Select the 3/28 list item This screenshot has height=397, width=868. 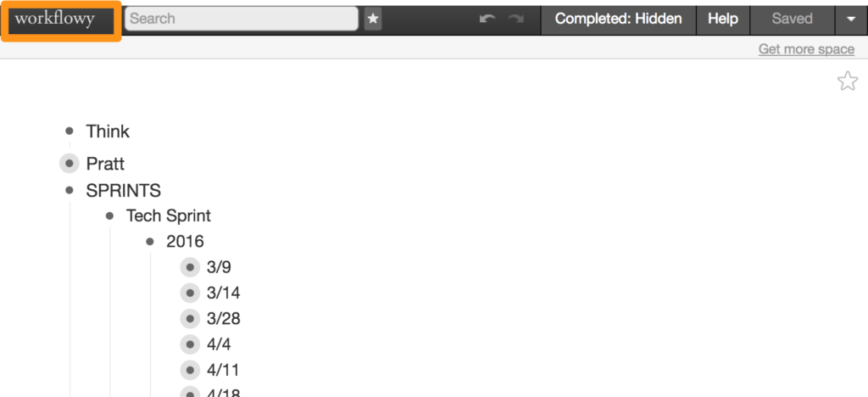pos(224,319)
